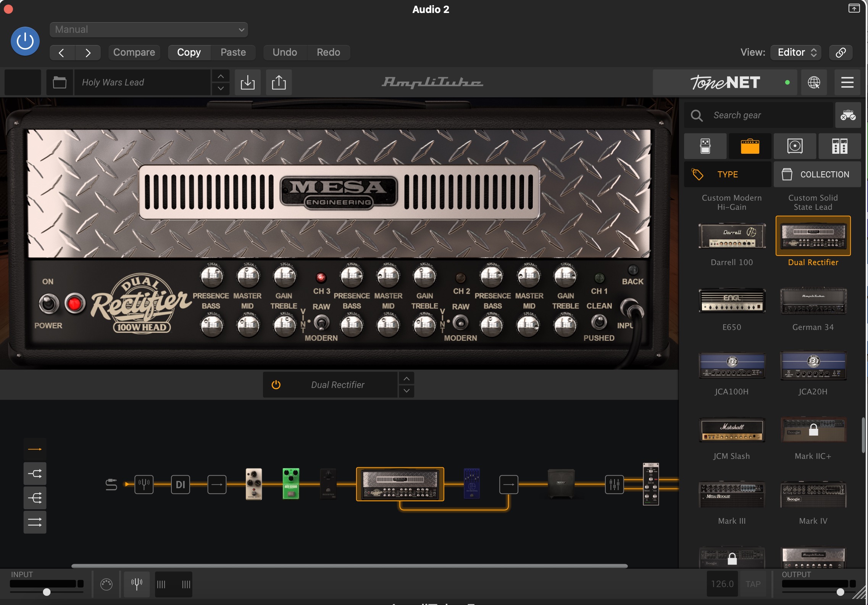Switch to next amp model chevron
This screenshot has height=605, width=868.
pos(407,391)
